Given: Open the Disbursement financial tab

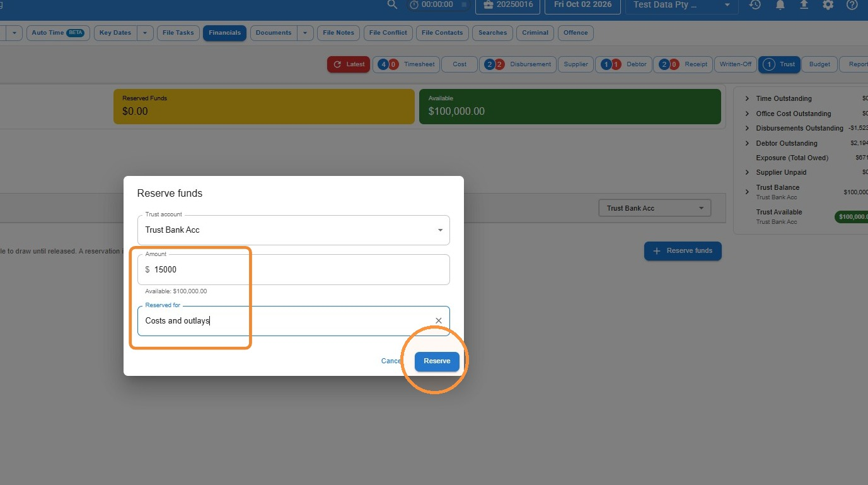Looking at the screenshot, I should [518, 64].
